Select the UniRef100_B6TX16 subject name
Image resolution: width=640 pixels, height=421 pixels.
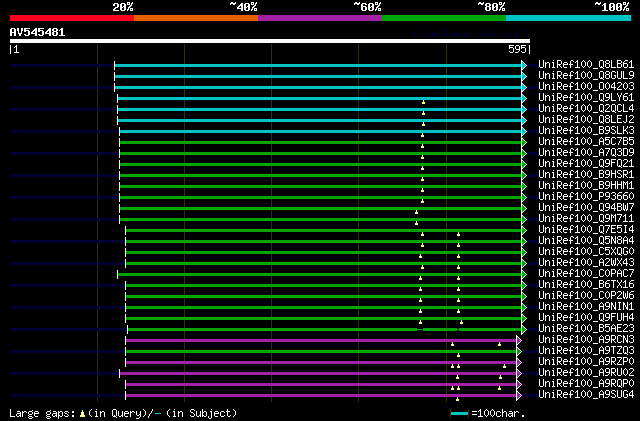(586, 285)
